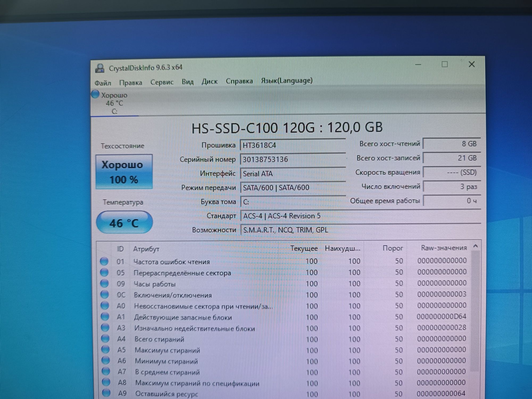
Task: Click status icon for attribute A1
Action: coord(105,317)
